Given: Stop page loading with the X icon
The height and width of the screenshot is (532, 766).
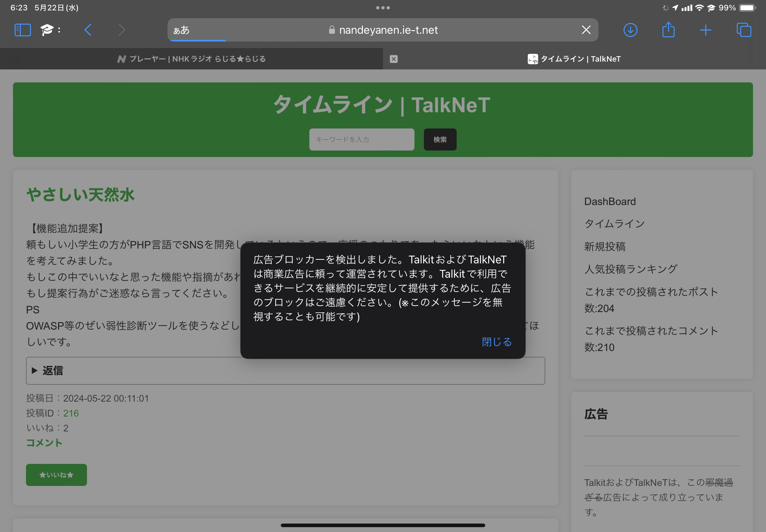Looking at the screenshot, I should pos(586,30).
